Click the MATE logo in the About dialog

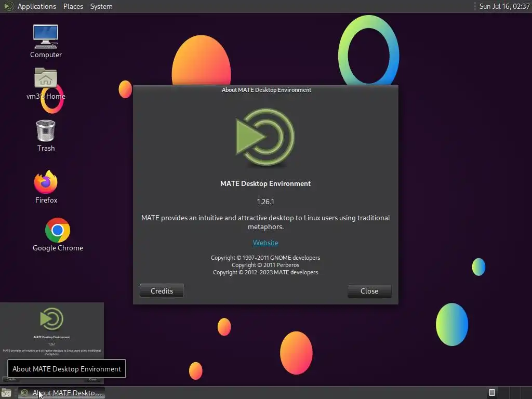pos(265,137)
